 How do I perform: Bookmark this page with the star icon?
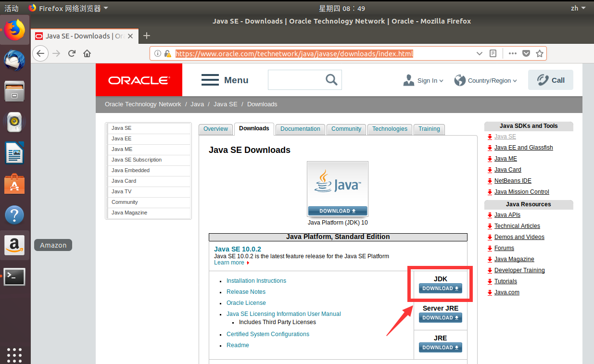point(540,53)
